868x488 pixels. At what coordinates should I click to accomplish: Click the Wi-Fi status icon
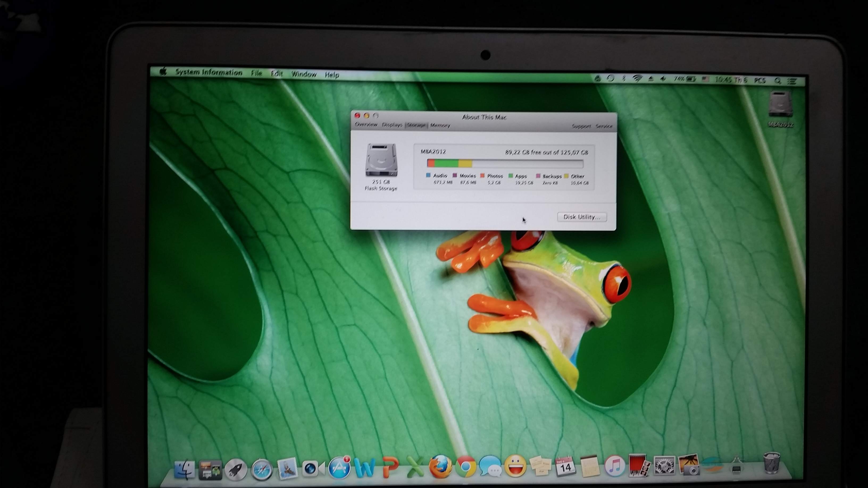pyautogui.click(x=637, y=79)
